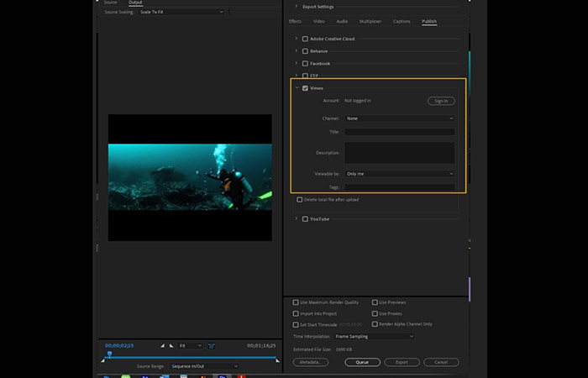Tick the Use Previews checkbox
Image resolution: width=588 pixels, height=378 pixels.
click(x=375, y=302)
